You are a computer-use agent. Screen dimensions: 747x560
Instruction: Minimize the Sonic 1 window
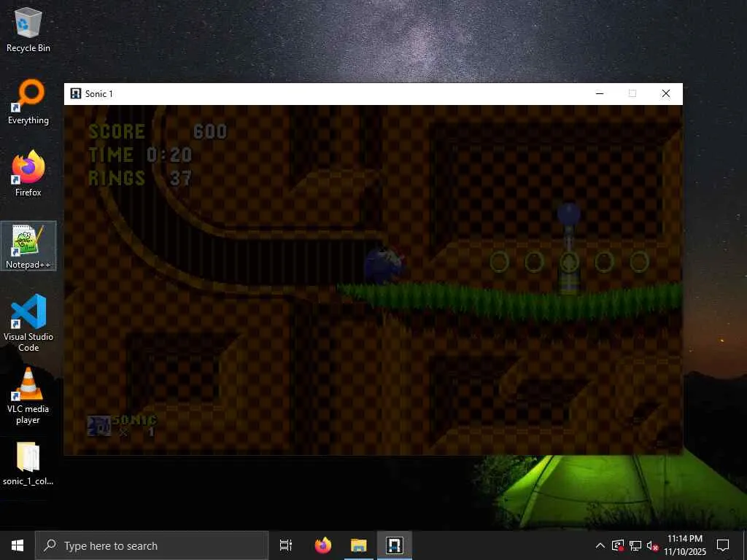600,94
